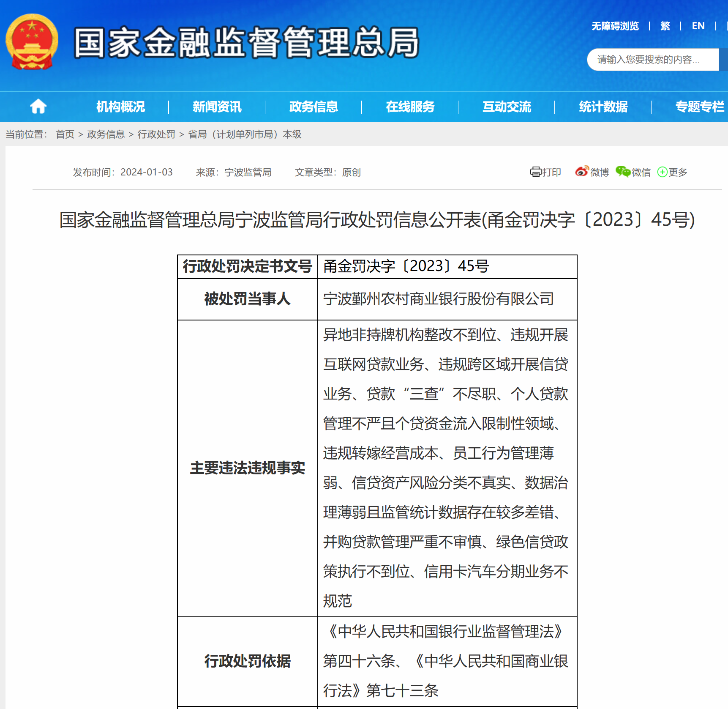Click the site title 国家金融监督管理总局
This screenshot has width=728, height=709.
point(247,42)
